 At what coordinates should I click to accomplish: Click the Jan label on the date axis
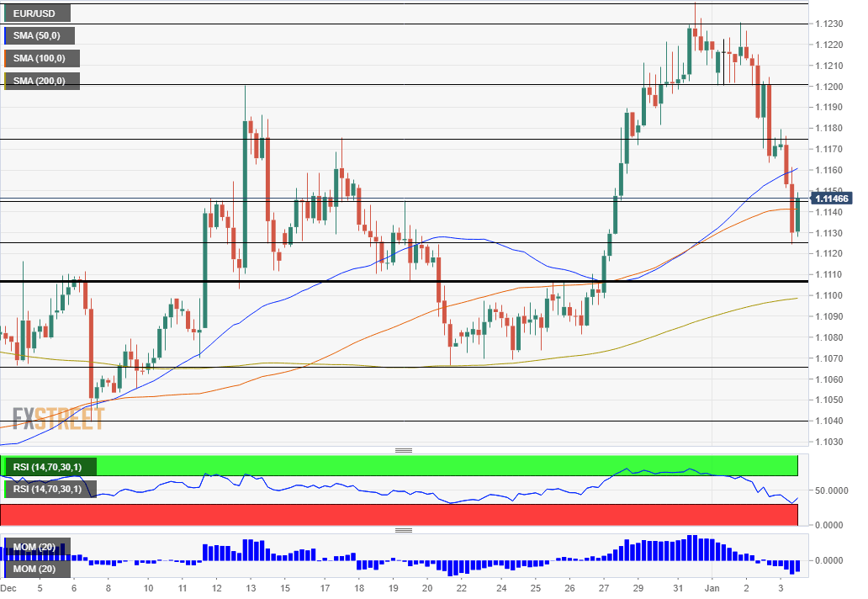coord(712,589)
